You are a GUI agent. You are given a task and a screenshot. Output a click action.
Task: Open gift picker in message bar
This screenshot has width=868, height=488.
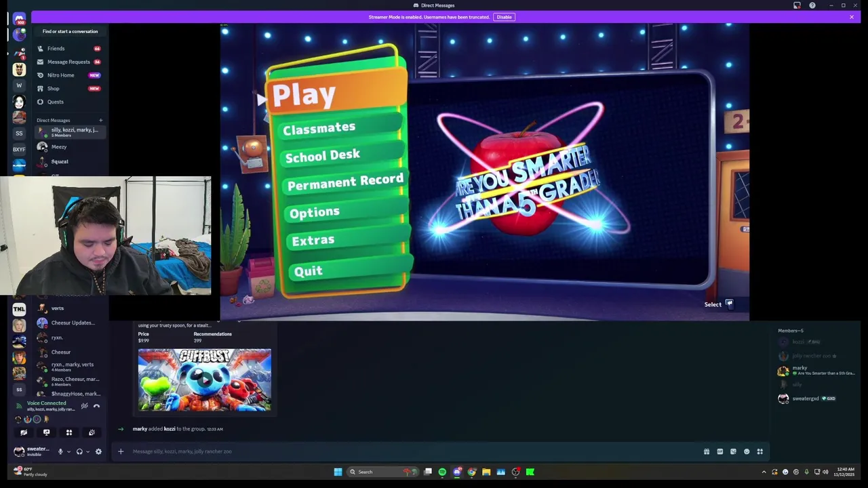click(707, 451)
